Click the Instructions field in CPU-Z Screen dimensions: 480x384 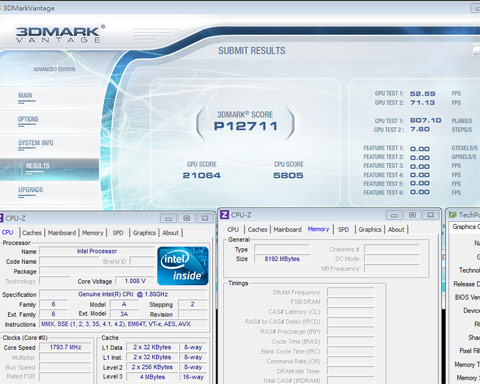click(123, 324)
